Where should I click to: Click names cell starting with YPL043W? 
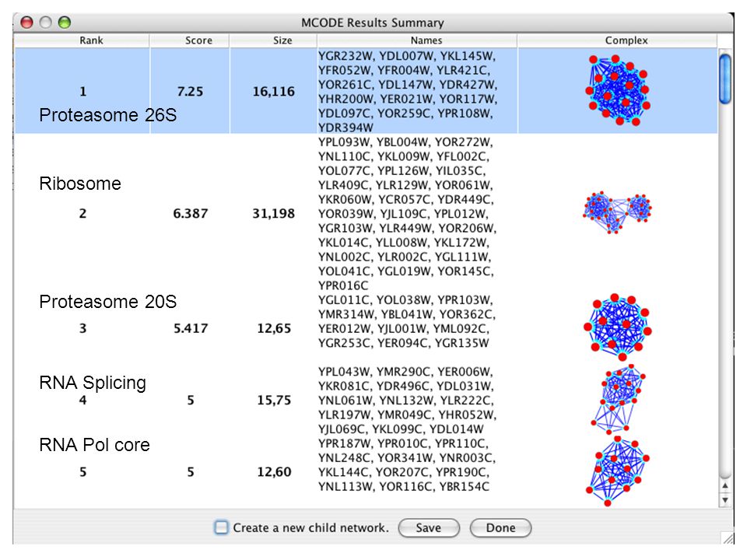[x=417, y=400]
